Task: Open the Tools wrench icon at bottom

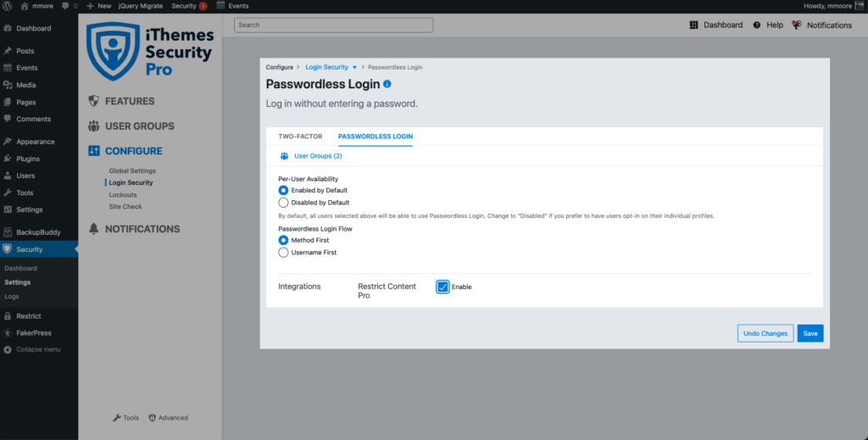Action: tap(117, 418)
